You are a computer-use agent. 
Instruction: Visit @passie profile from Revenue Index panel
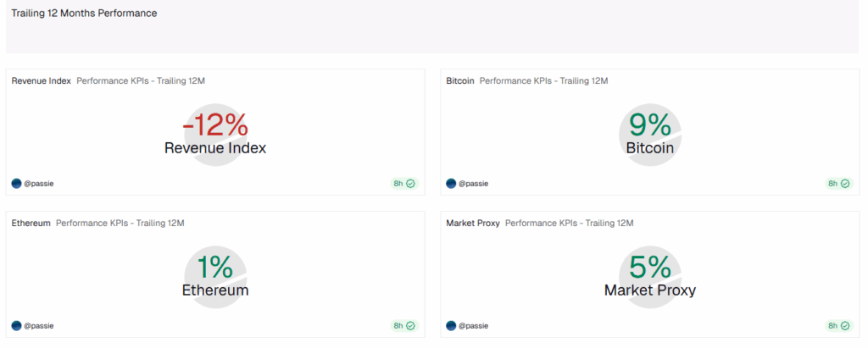[x=39, y=183]
